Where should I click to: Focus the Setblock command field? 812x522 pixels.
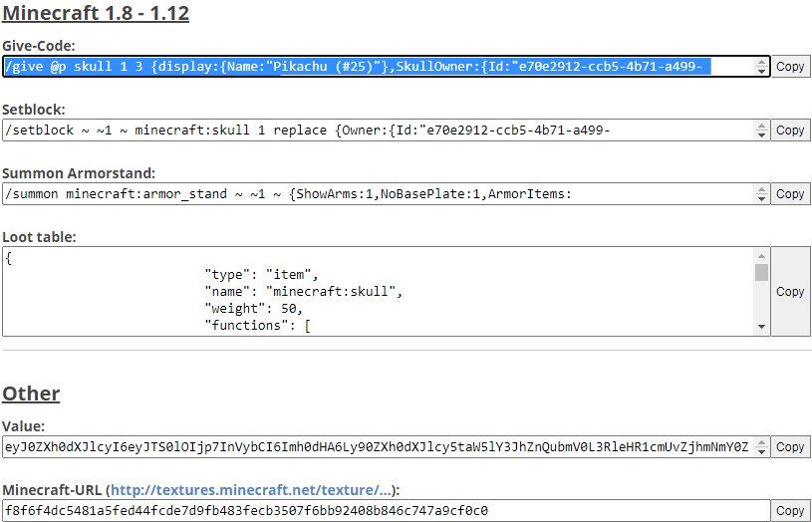(x=379, y=130)
